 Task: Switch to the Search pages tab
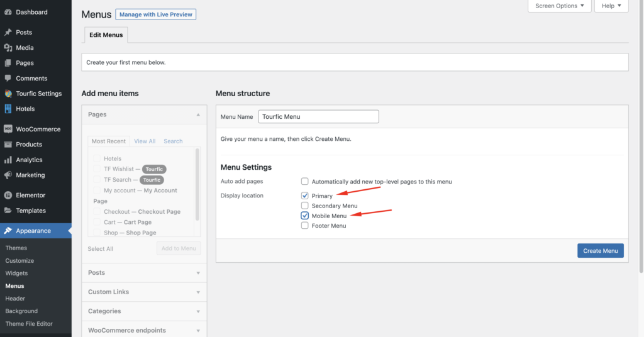pyautogui.click(x=173, y=141)
